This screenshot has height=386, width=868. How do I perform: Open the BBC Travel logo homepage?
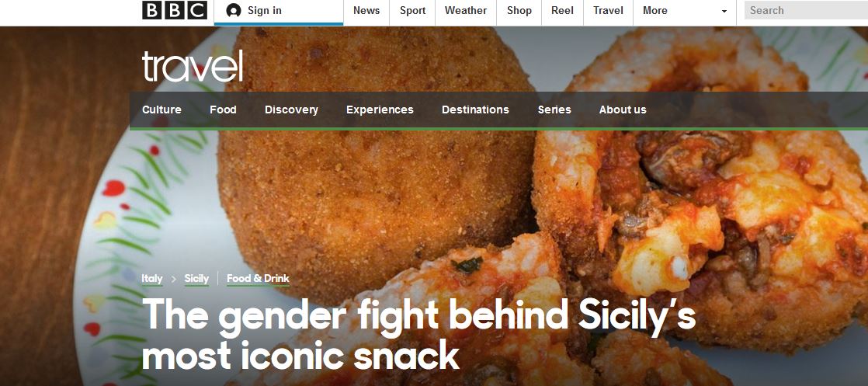pos(192,66)
